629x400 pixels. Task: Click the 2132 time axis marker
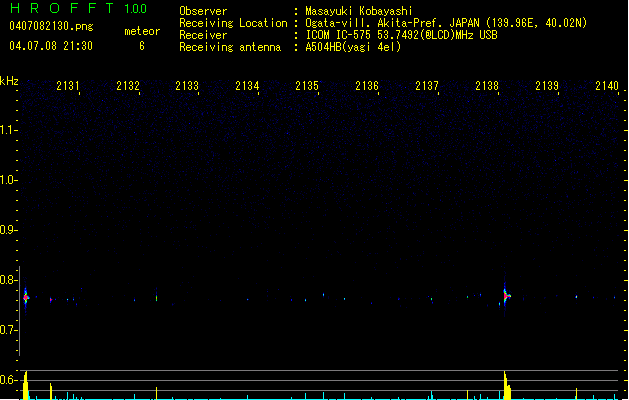(128, 86)
